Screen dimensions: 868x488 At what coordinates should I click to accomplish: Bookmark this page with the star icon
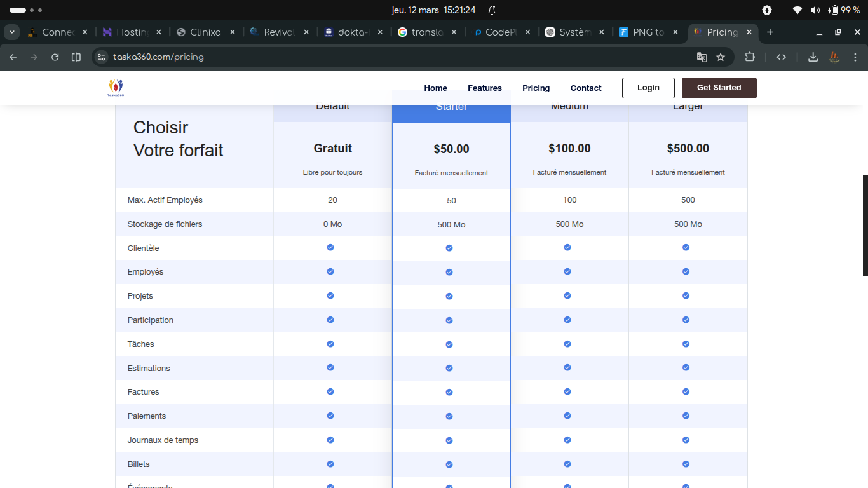tap(721, 57)
